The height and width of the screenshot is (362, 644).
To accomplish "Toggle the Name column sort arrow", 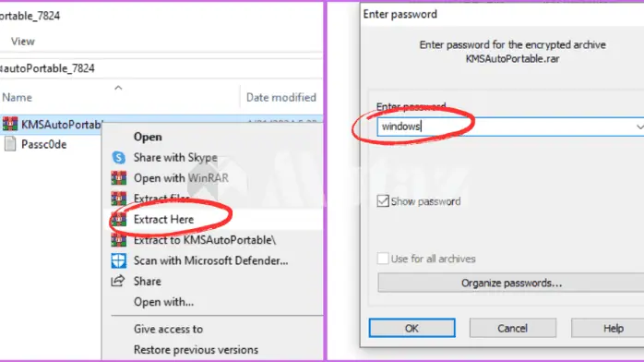I will point(118,88).
